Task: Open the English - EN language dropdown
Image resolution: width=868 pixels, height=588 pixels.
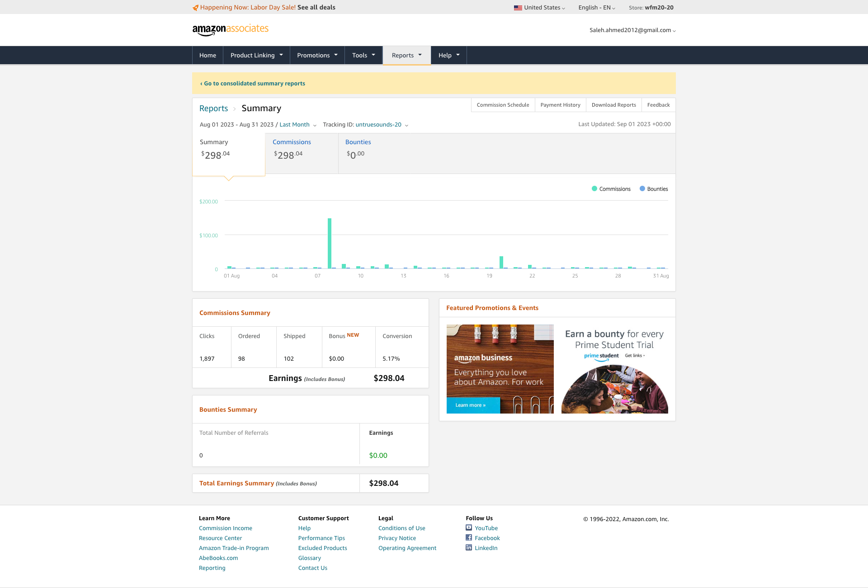Action: click(x=597, y=8)
